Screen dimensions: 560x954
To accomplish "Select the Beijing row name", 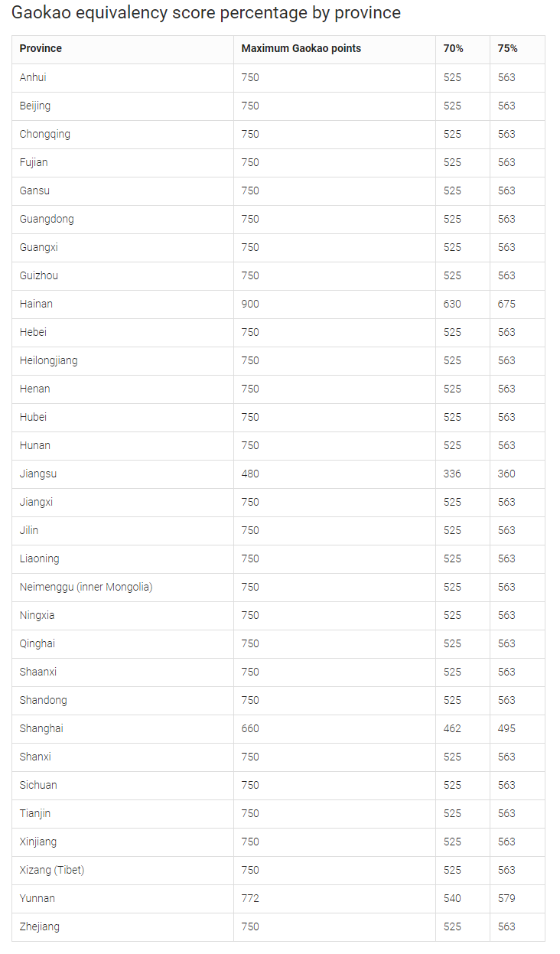I will [35, 106].
